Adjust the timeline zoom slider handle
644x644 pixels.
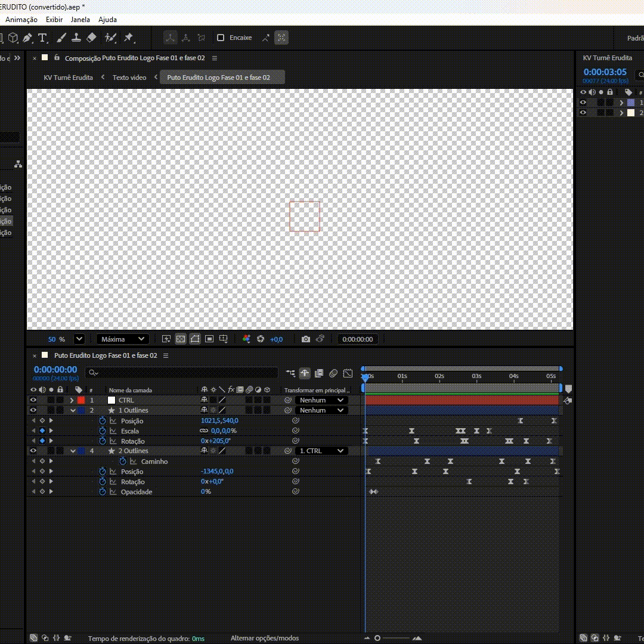(x=377, y=638)
